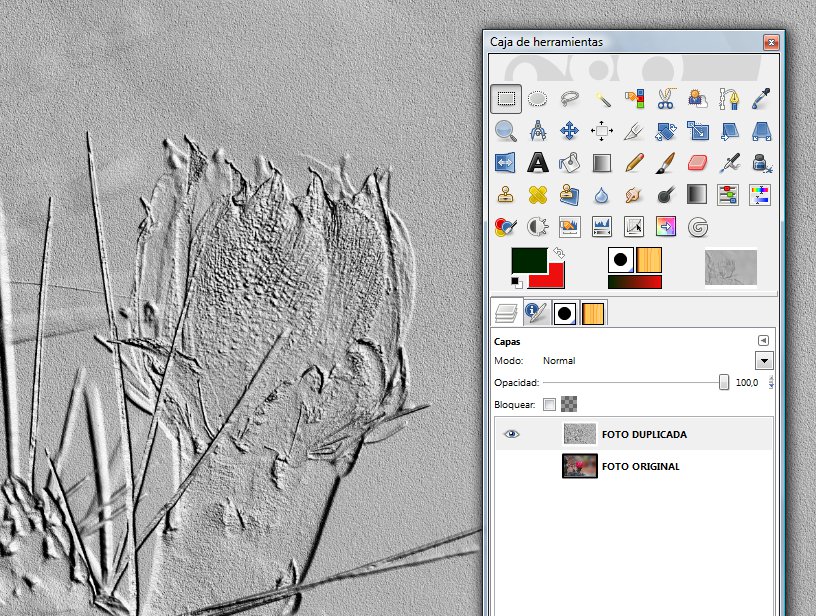Hide the FOTO DUPLICADA layer
This screenshot has height=616, width=816.
click(512, 434)
